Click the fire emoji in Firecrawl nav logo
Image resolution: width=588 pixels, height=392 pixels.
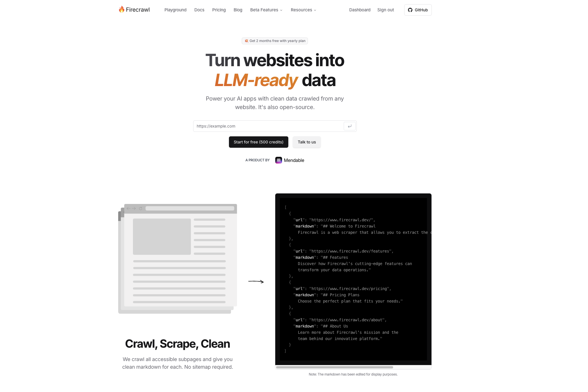(x=122, y=10)
